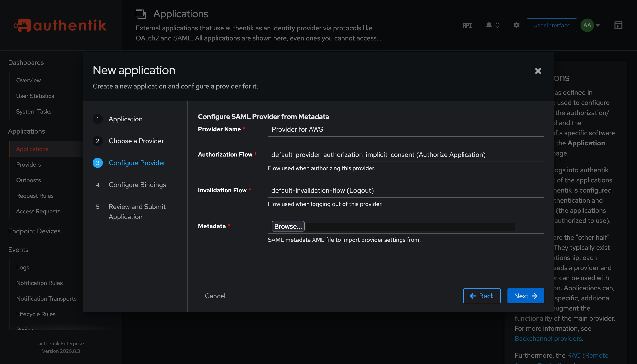Image resolution: width=637 pixels, height=364 pixels.
Task: Open System Tasks in sidebar
Action: click(x=34, y=111)
